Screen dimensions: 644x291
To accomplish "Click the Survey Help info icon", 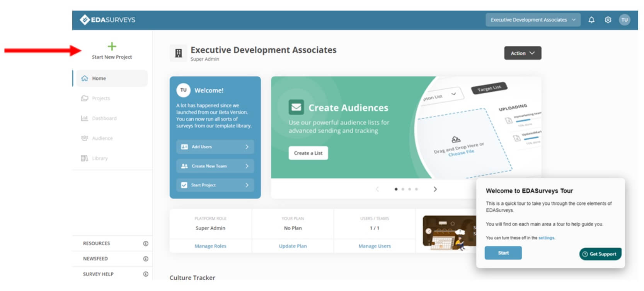I will tap(146, 274).
